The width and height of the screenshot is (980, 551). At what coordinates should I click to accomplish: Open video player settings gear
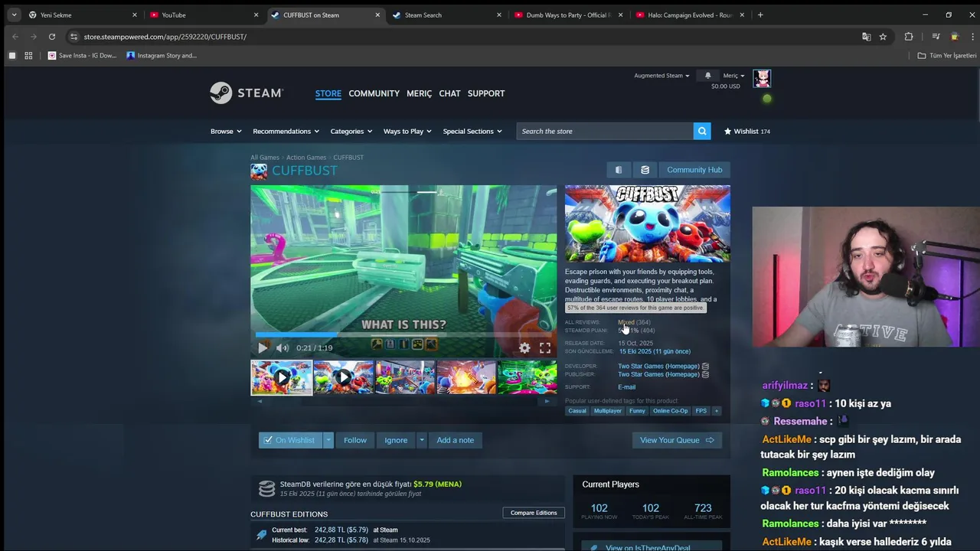coord(524,347)
